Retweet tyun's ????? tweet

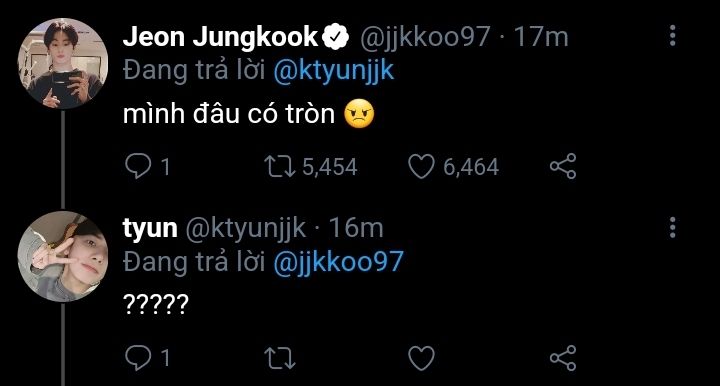tap(280, 358)
